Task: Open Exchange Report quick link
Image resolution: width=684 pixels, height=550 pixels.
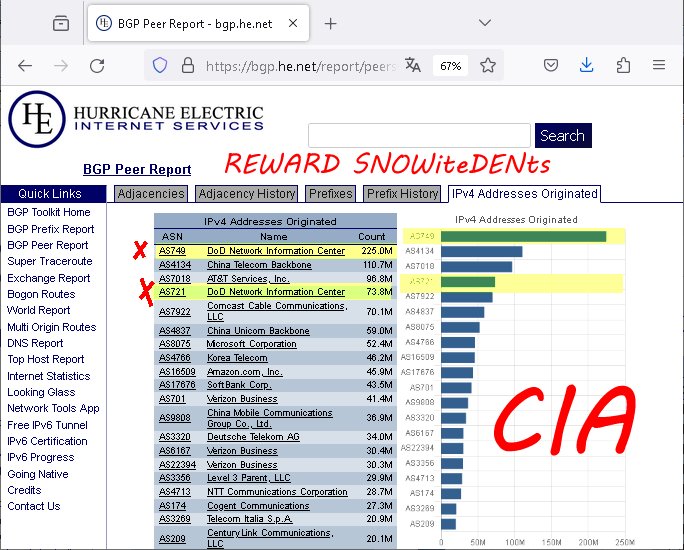Action: (x=48, y=278)
